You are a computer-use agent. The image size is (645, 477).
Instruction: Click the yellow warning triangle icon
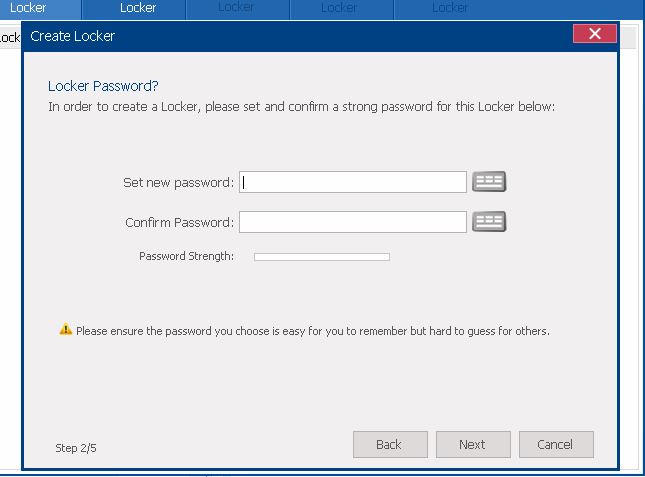[66, 330]
